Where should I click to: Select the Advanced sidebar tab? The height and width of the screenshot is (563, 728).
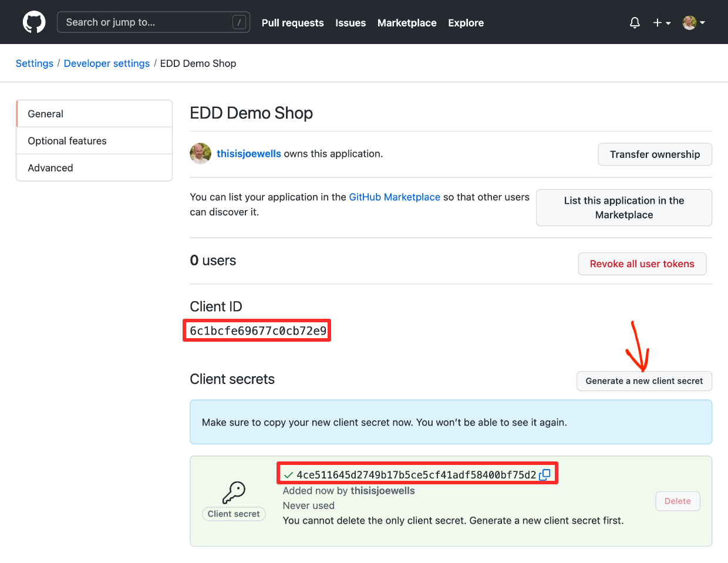[x=95, y=168]
